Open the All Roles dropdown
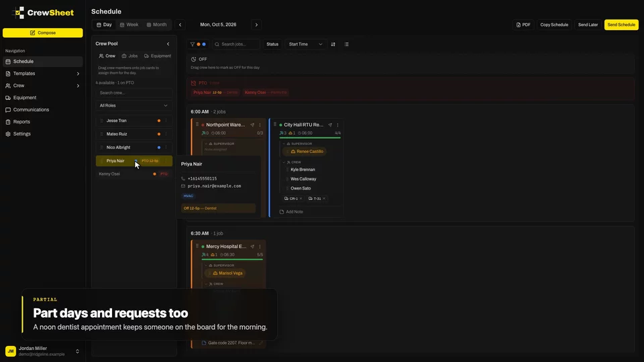Screen dimensions: 644x362 point(134,105)
